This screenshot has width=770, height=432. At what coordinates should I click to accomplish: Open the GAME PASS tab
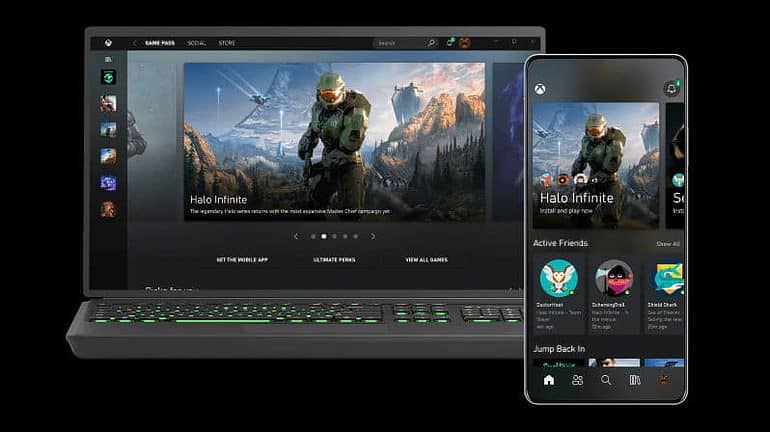(160, 43)
